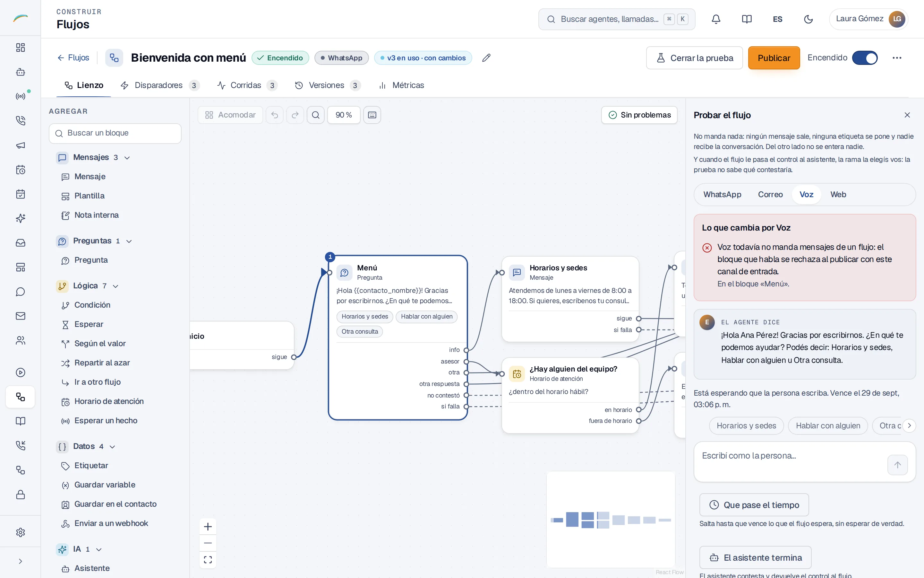
Task: Zoom in with the plus button
Action: coord(208,527)
